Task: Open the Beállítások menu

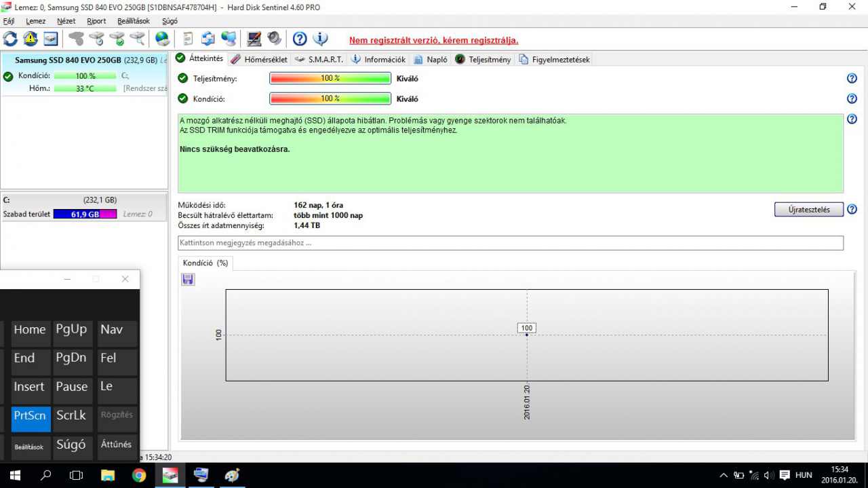Action: tap(134, 21)
